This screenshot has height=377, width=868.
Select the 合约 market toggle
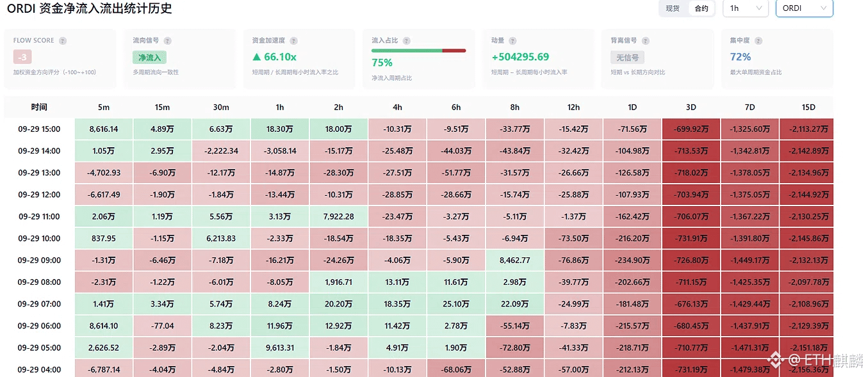click(x=701, y=8)
